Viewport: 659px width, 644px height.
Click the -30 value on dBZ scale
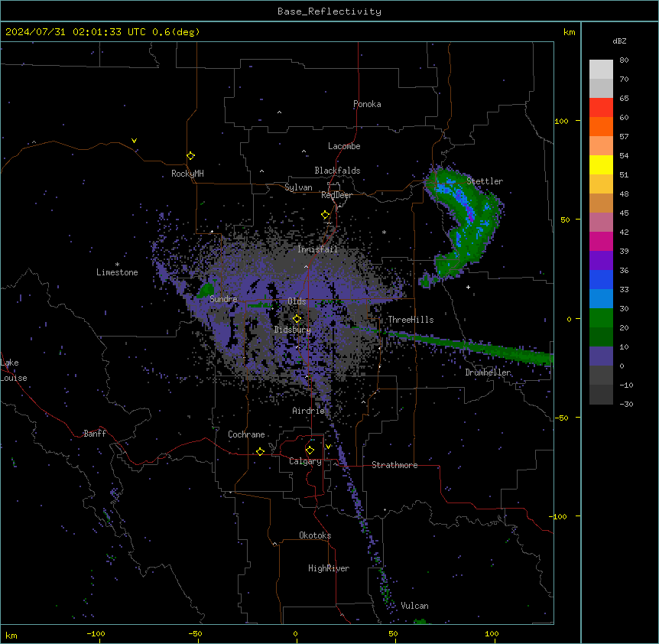pos(626,404)
